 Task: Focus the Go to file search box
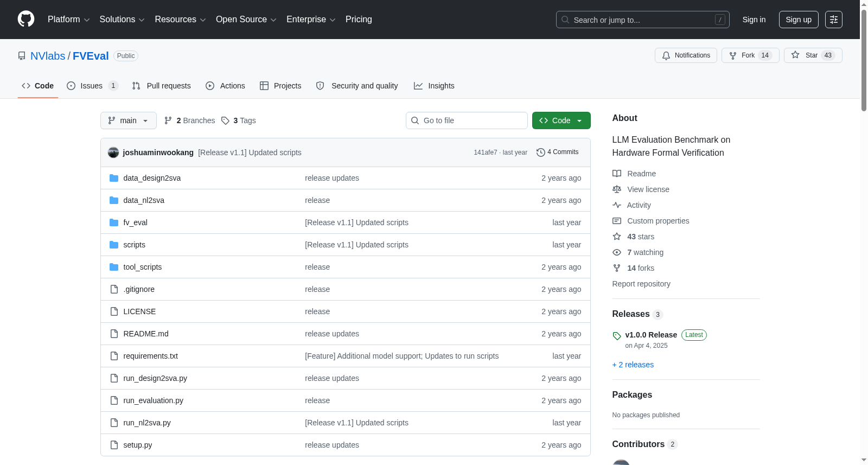pos(467,120)
